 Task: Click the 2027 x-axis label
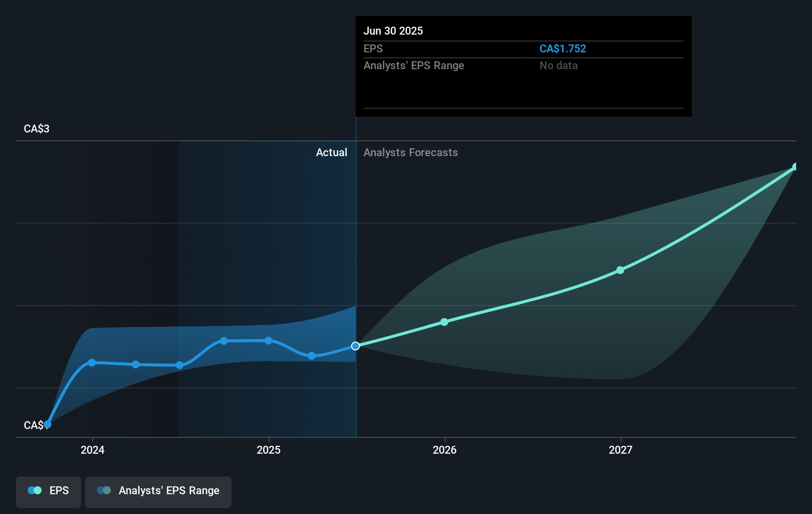(x=621, y=450)
